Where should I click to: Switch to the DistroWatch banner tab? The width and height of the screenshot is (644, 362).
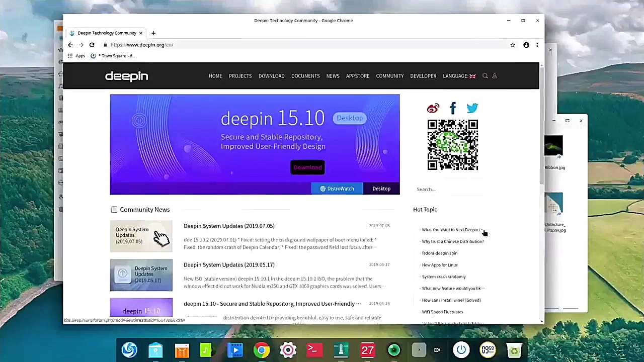[337, 189]
